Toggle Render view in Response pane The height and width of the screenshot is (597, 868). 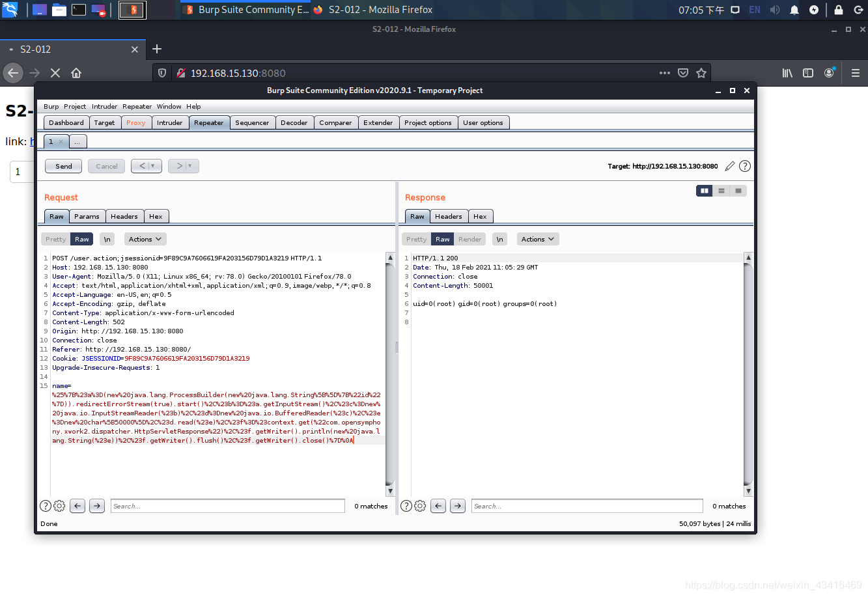click(x=470, y=239)
